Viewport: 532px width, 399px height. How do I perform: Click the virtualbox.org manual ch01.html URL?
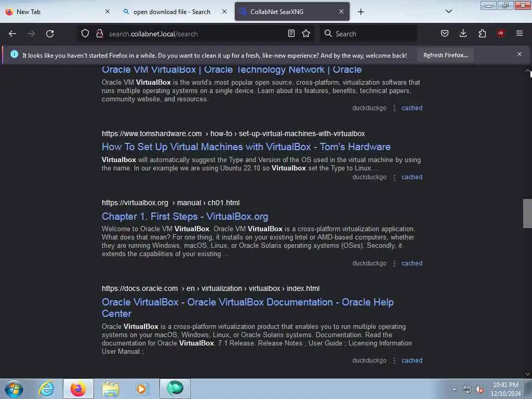(x=170, y=203)
